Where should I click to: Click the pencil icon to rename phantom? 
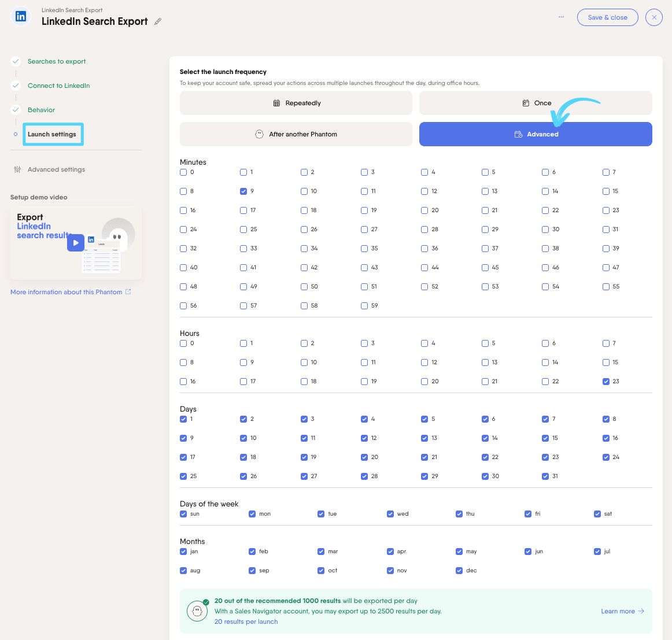point(158,21)
